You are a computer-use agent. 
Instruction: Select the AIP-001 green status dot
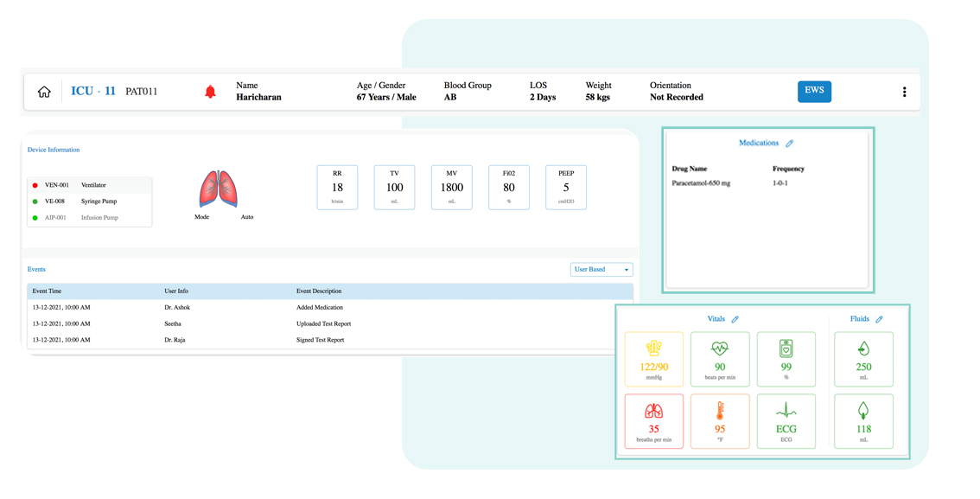click(35, 218)
